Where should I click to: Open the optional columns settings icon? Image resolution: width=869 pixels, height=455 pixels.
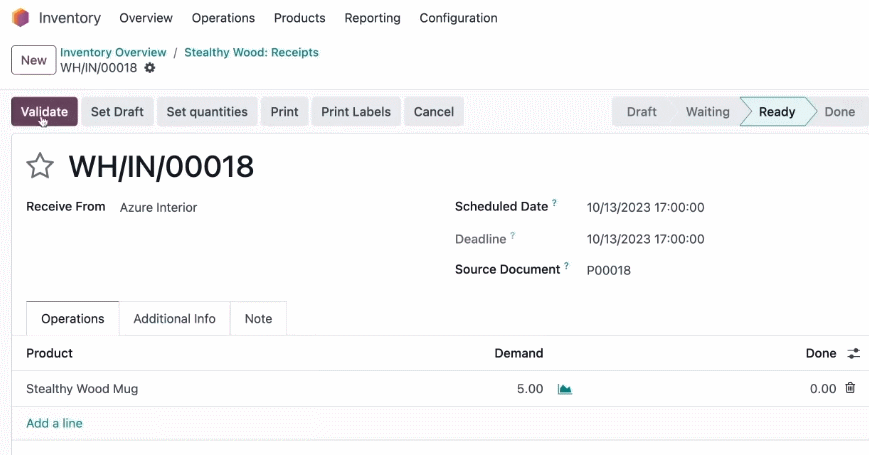853,353
